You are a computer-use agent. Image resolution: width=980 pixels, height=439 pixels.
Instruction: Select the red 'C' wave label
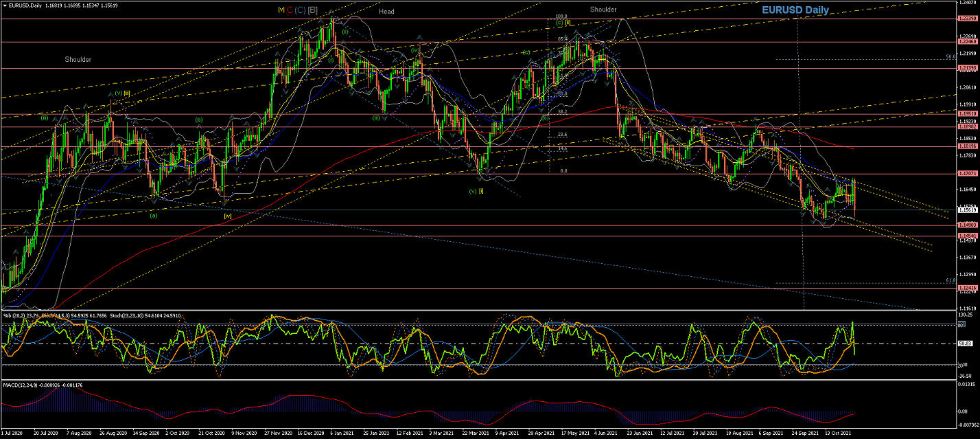tap(291, 10)
